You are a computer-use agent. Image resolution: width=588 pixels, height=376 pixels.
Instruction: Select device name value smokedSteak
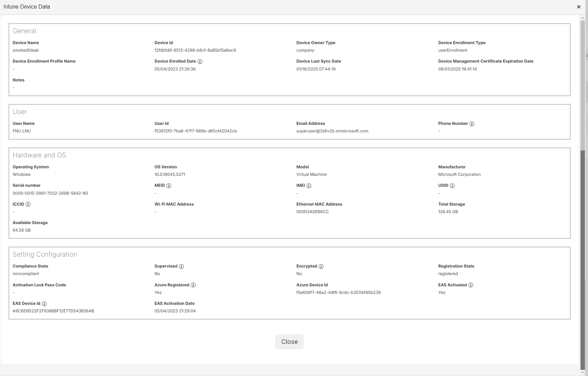26,50
